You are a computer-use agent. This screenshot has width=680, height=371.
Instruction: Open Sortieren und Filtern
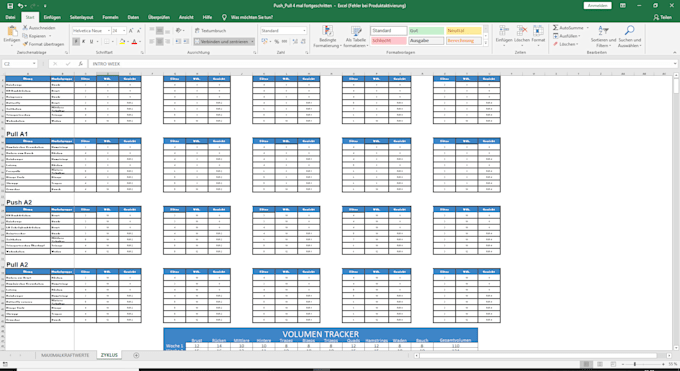tap(603, 36)
